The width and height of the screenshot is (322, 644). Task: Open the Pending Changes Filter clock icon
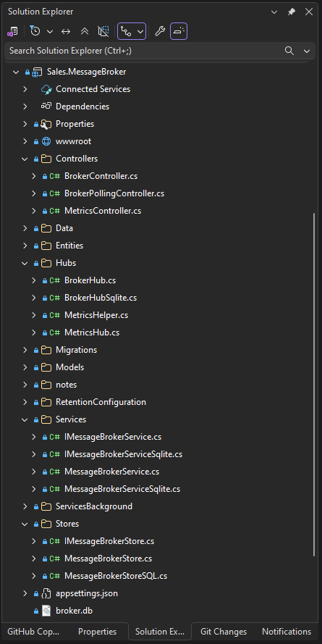click(35, 31)
